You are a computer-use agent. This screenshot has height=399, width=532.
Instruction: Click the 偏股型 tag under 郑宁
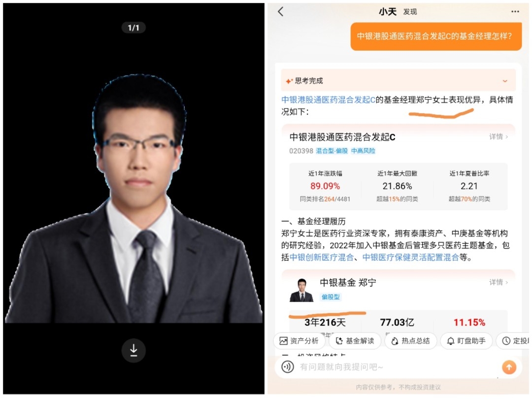coord(331,297)
